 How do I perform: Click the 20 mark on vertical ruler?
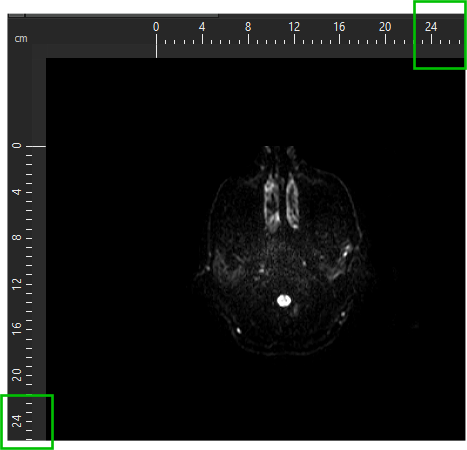(17, 375)
